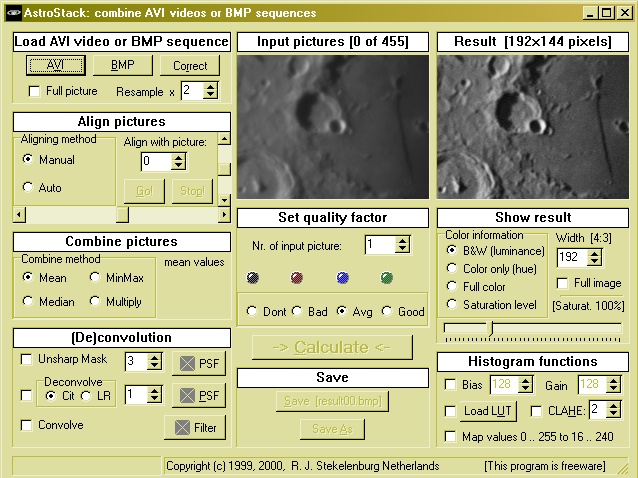Enable the Unsharp Mask checkbox
Viewport: 638px width, 478px height.
tap(27, 359)
